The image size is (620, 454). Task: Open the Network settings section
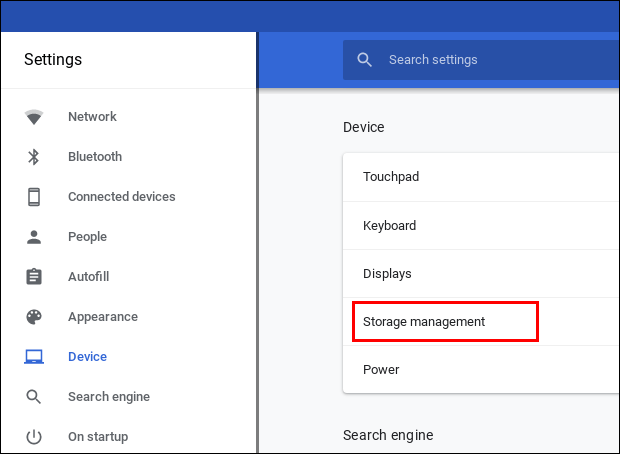[x=92, y=117]
